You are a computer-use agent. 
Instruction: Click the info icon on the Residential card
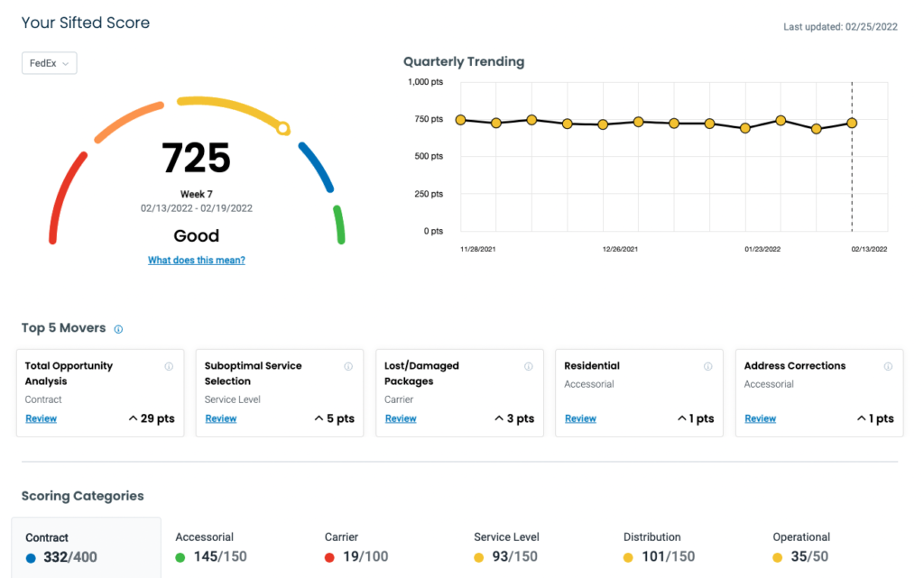point(708,366)
